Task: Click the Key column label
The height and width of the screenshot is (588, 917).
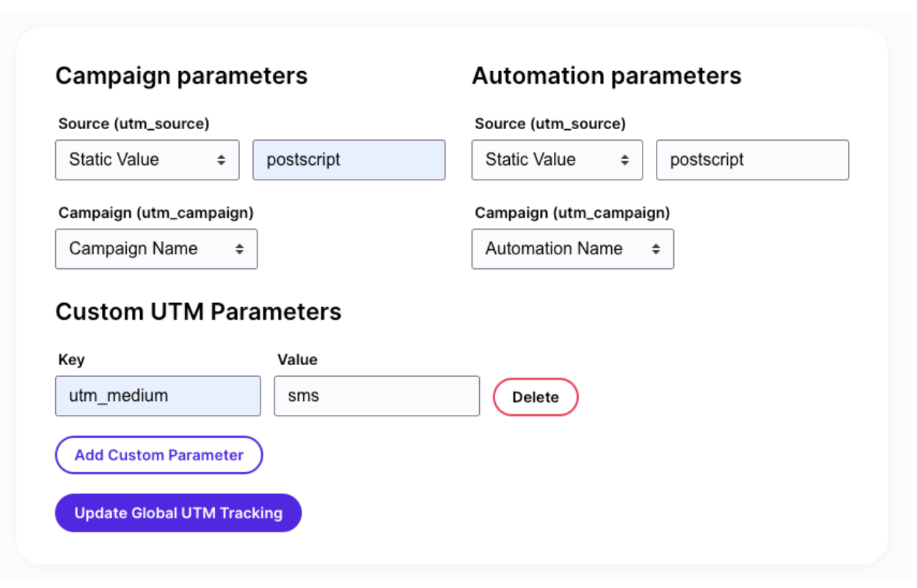Action: (x=71, y=360)
